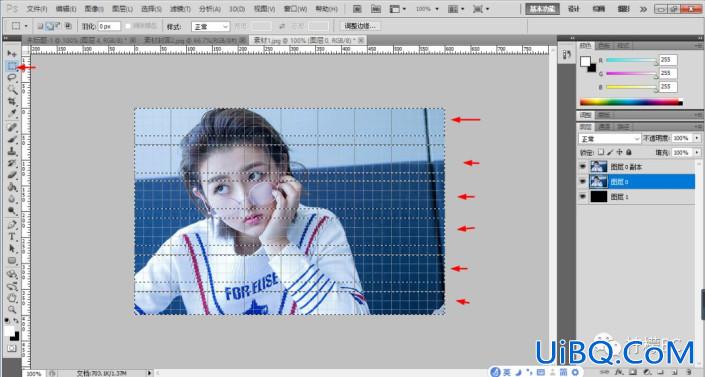Screen dimensions: 705x377
Task: Click the 基本功能 workspace button
Action: (x=542, y=9)
